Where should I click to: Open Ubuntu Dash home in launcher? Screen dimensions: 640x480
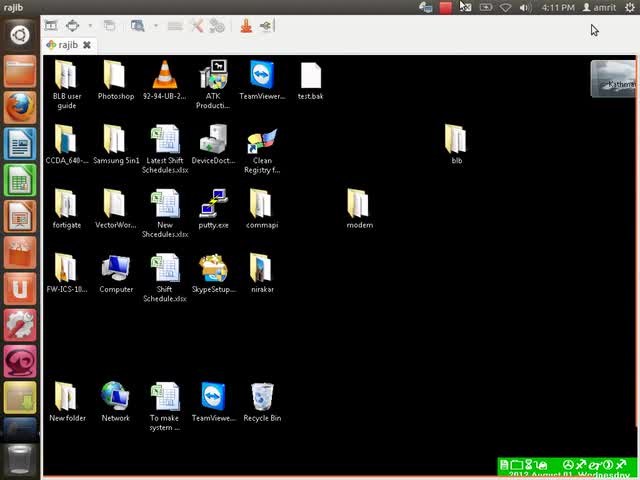[x=20, y=35]
